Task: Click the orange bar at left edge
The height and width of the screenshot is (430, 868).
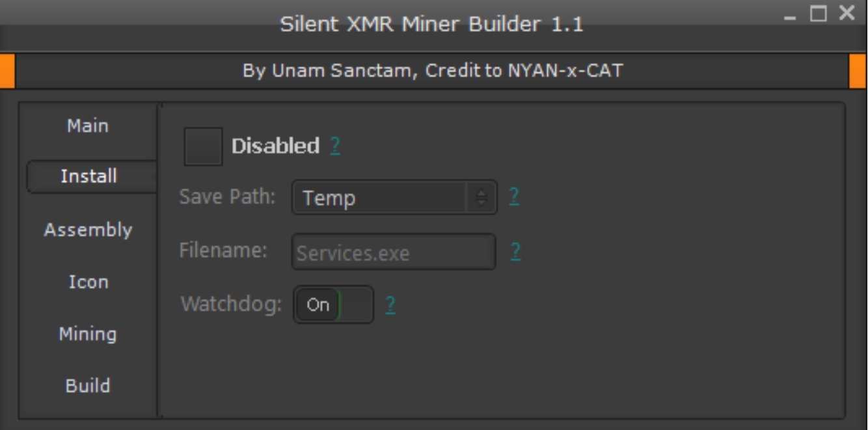Action: [x=7, y=71]
